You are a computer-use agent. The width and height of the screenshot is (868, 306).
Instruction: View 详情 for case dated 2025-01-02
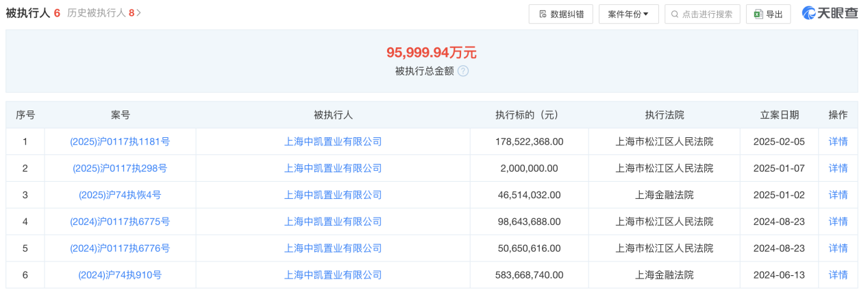coord(838,195)
